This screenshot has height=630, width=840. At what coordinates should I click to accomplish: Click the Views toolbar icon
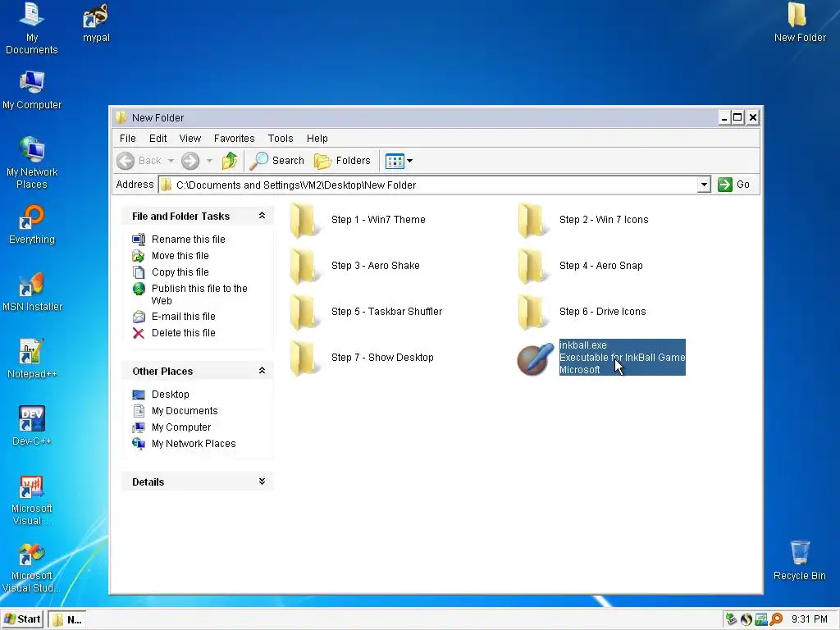(x=395, y=161)
